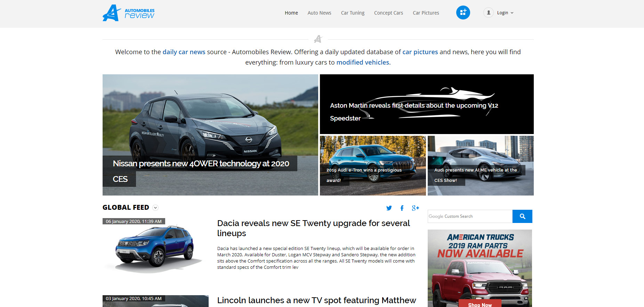
Task: Open the Lincoln TV spot article headline
Action: (x=316, y=300)
